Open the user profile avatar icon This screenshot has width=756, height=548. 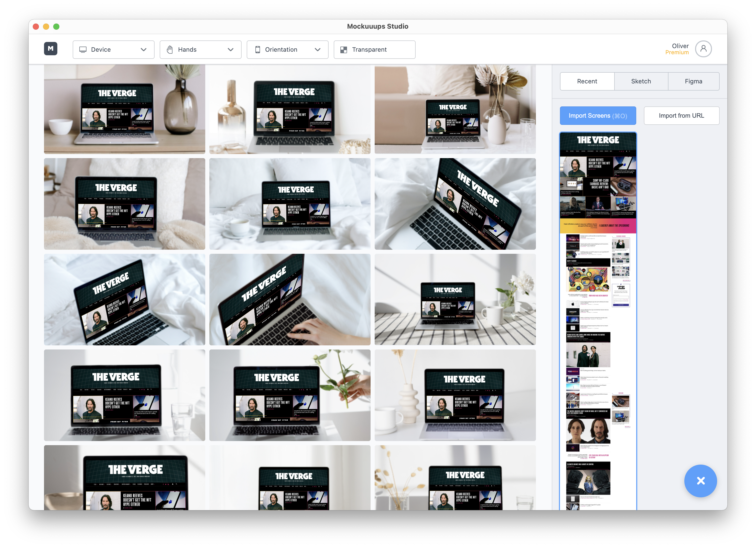click(703, 49)
